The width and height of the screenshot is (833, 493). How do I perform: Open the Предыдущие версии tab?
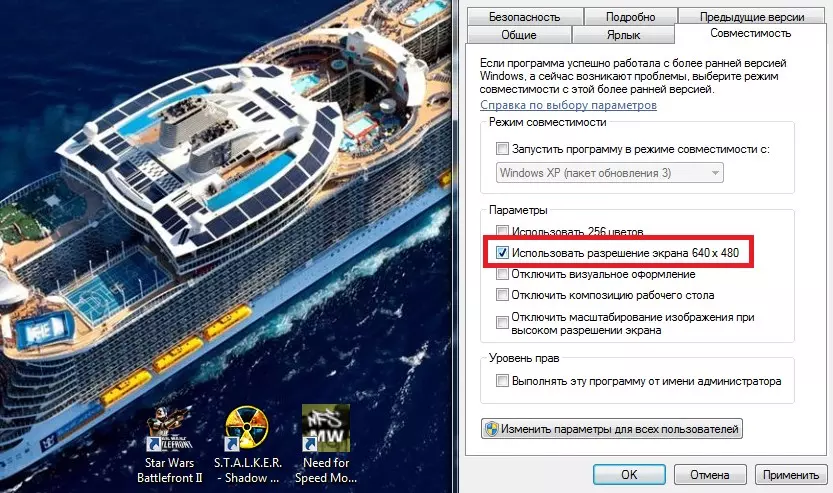click(752, 16)
